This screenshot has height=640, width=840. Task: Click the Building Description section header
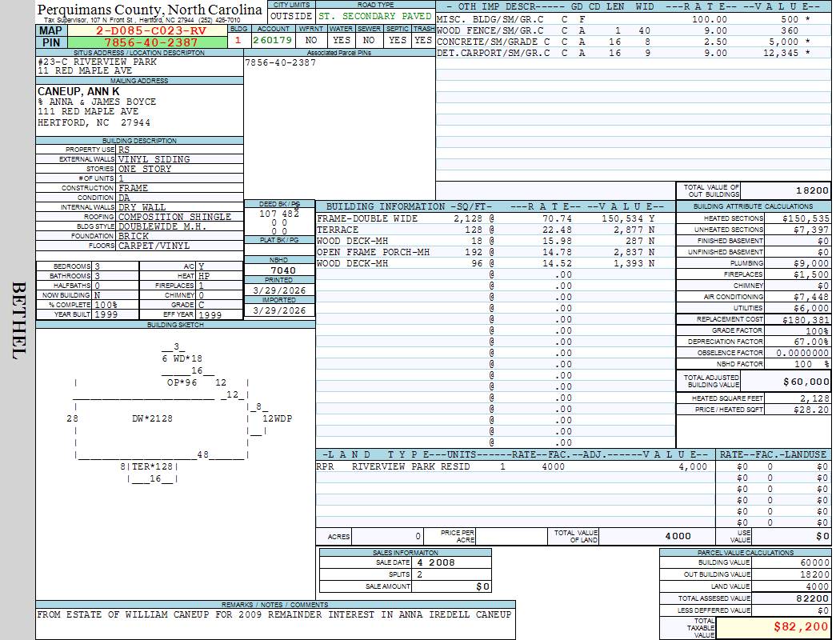[x=139, y=141]
